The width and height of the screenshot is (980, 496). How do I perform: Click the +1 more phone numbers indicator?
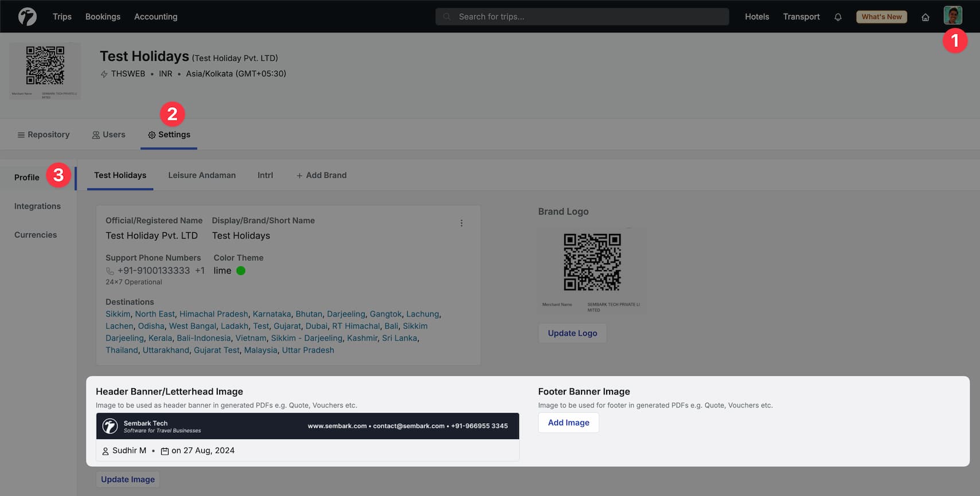(x=200, y=271)
